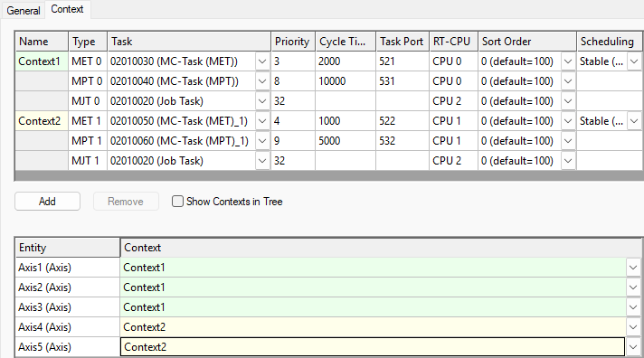Expand Sort Order dropdown in MPT 1 row
Image resolution: width=644 pixels, height=358 pixels.
[x=568, y=141]
